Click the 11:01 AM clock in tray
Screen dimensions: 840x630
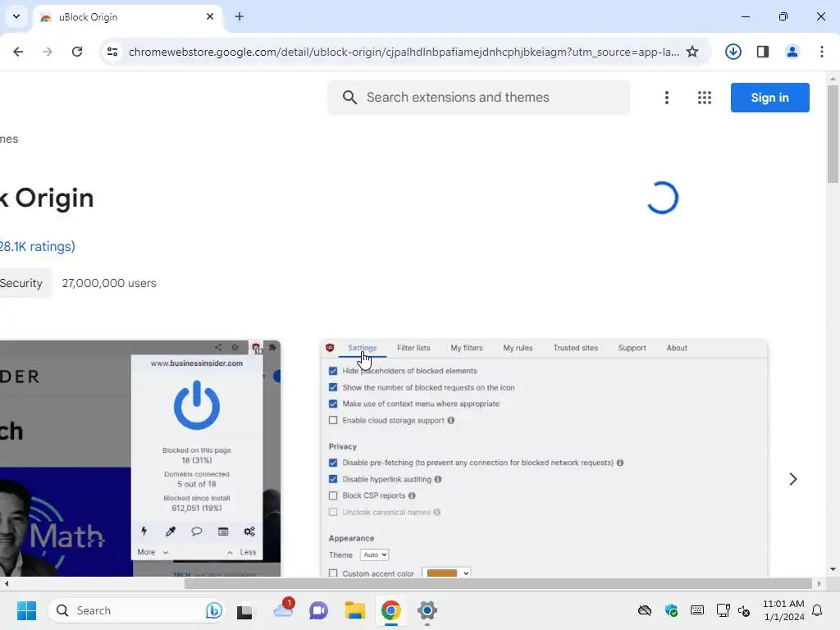(783, 604)
